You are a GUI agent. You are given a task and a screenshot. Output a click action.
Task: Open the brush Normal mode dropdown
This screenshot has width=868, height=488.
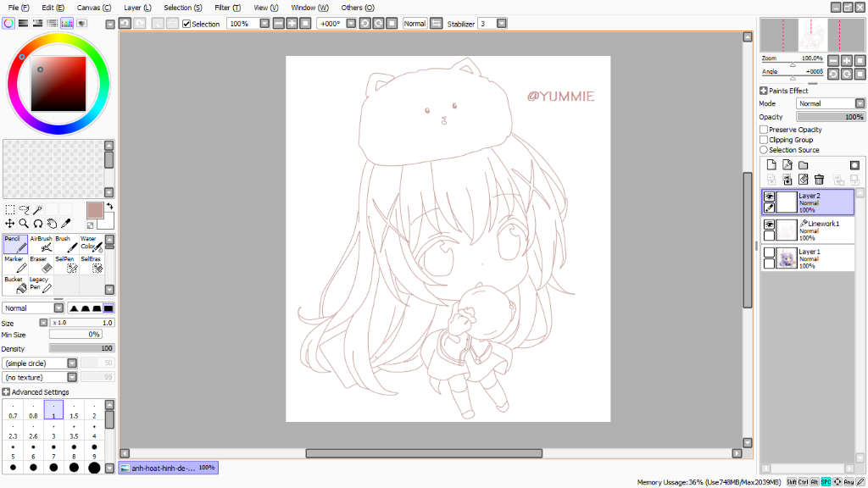[x=58, y=308]
